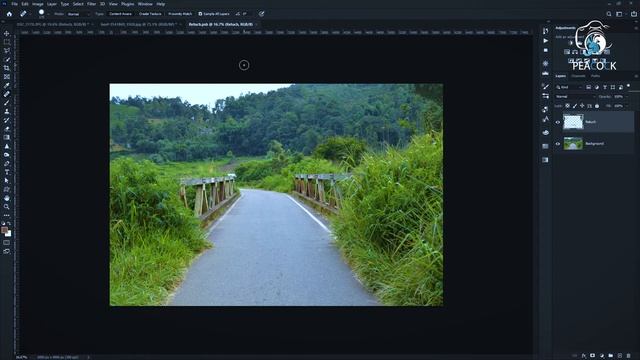Open the layer blend mode dropdown
This screenshot has height=360, width=640.
(575, 97)
